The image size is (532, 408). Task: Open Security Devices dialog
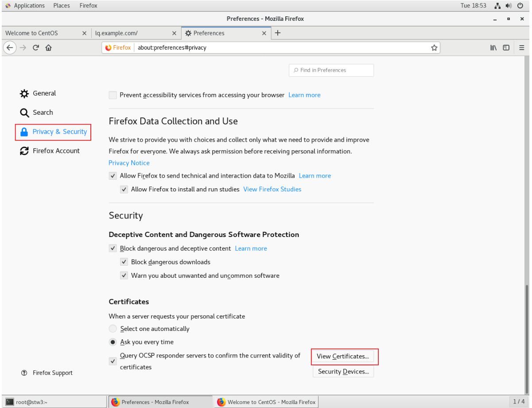(343, 372)
